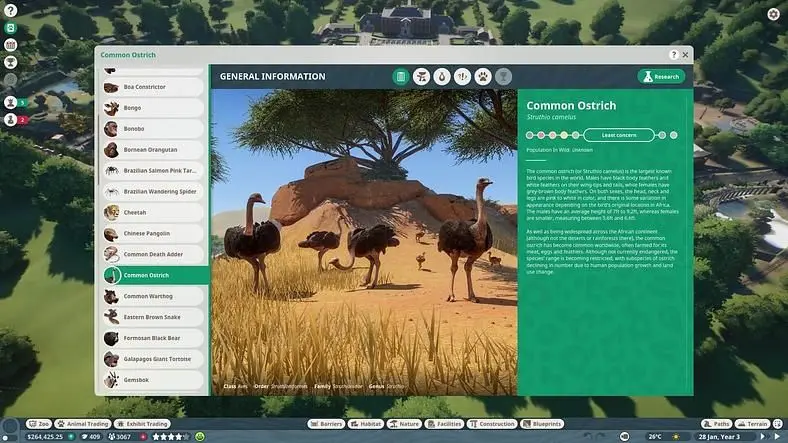The image size is (788, 443).
Task: Click the Least concern conservation status pill
Action: (x=619, y=135)
